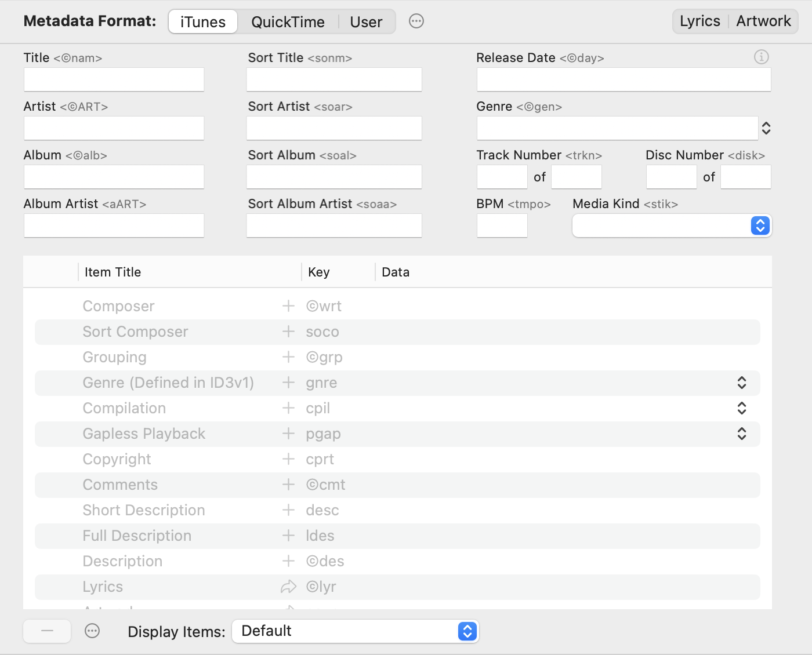The image size is (812, 655).
Task: Select the Sort Composer row label
Action: click(135, 332)
